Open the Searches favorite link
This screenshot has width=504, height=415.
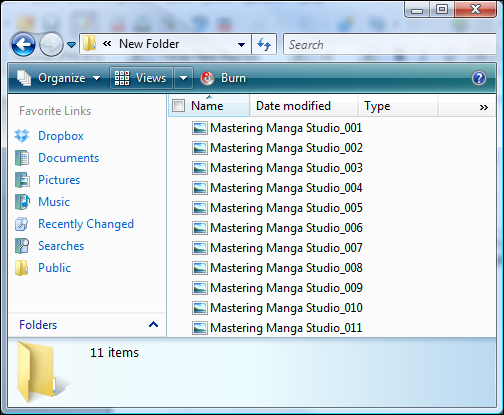(x=61, y=246)
